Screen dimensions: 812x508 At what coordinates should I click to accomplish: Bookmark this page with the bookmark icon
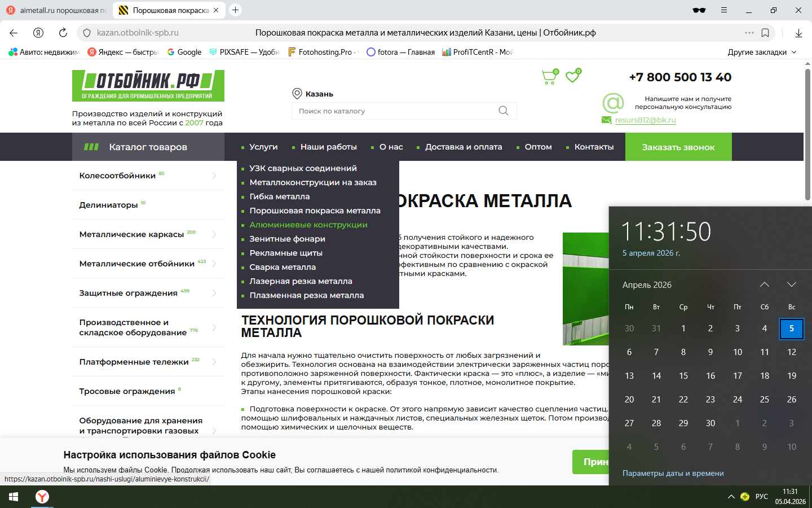pos(765,33)
